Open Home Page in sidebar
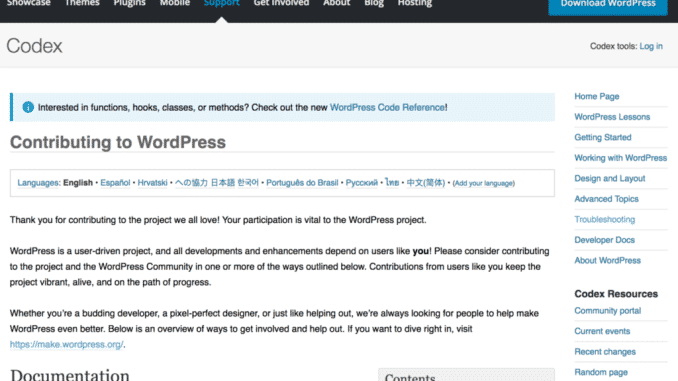 pos(597,96)
